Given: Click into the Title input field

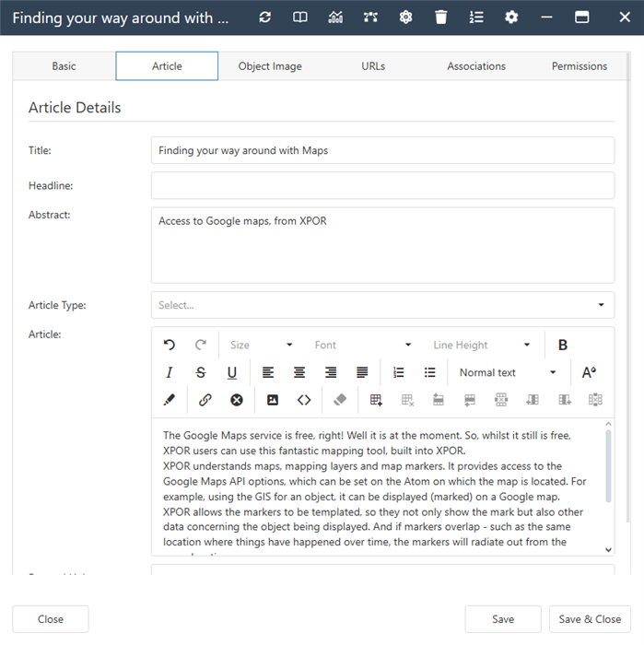Looking at the screenshot, I should click(383, 150).
